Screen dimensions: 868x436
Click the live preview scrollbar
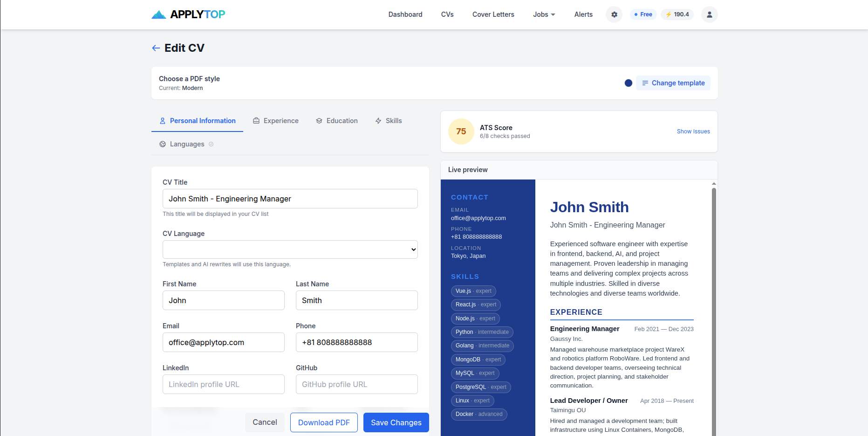(714, 311)
